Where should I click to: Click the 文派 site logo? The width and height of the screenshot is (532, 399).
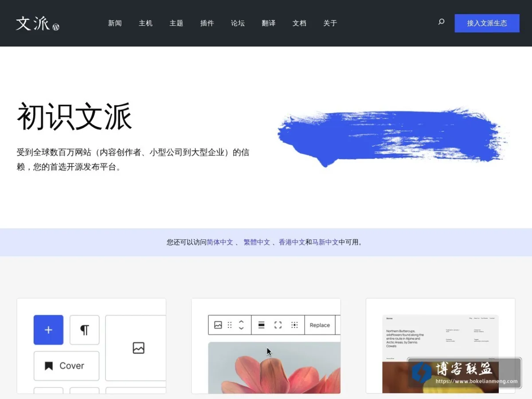(38, 23)
